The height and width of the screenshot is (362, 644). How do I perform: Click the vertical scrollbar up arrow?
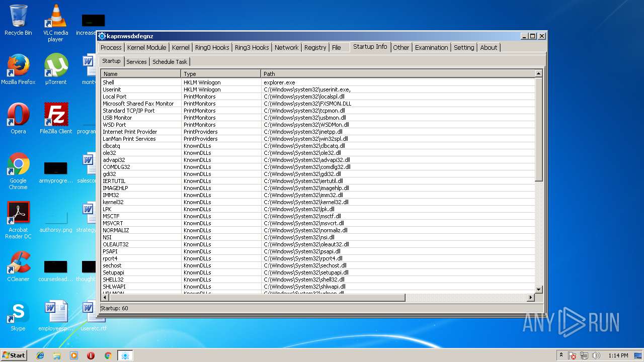tap(538, 73)
